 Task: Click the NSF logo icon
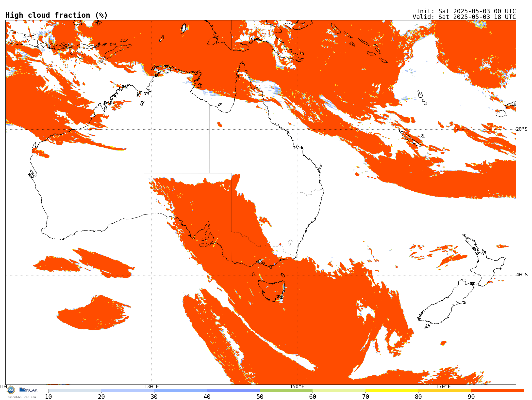pos(11,390)
